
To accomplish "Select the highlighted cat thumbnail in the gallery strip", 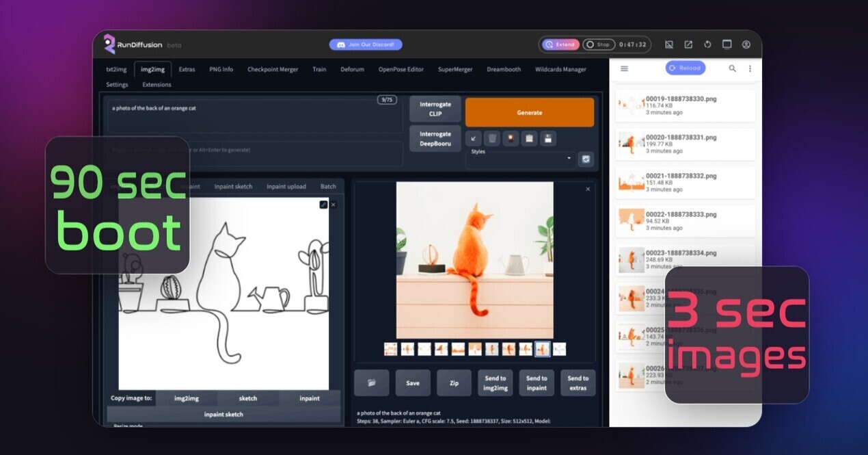I will pos(542,349).
